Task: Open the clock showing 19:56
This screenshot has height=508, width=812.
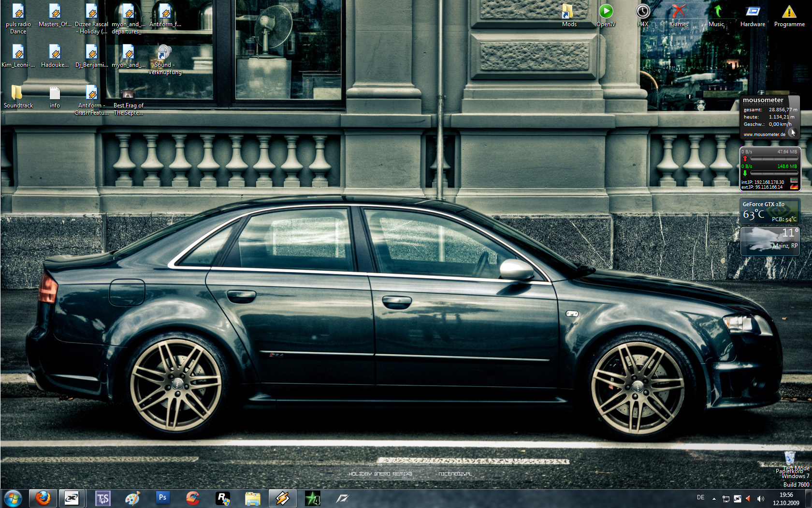Action: pos(786,498)
